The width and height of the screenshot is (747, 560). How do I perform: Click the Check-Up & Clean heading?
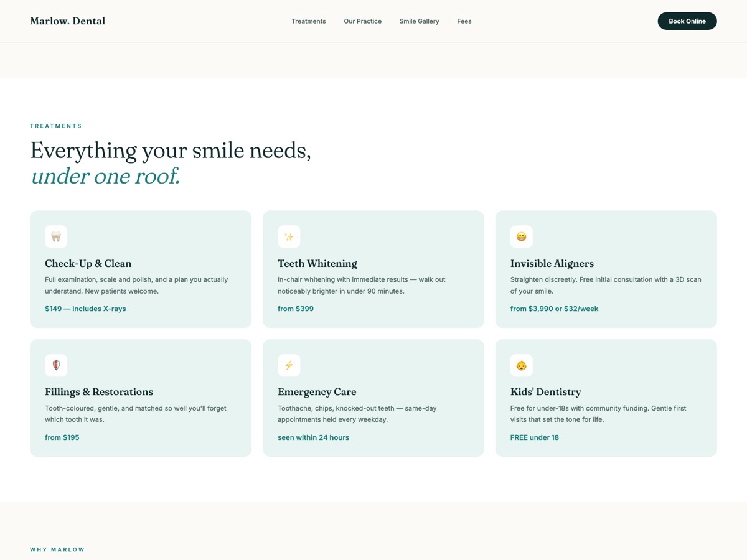click(88, 263)
